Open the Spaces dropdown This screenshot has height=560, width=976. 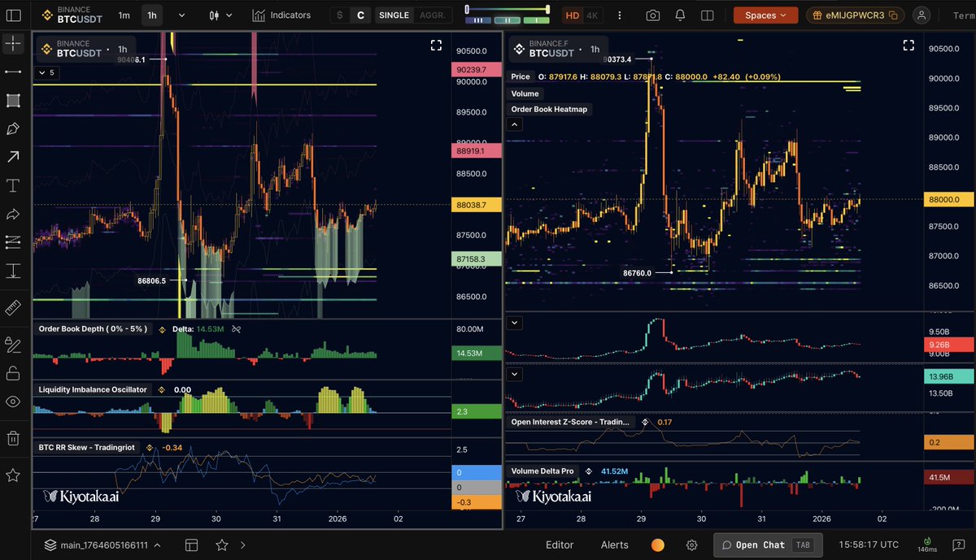(x=765, y=15)
